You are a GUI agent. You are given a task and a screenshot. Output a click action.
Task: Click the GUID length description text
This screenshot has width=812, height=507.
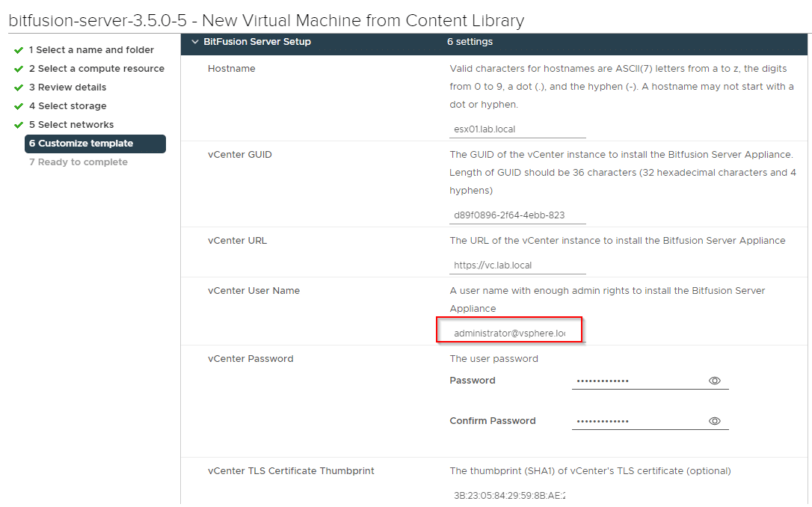pos(623,173)
